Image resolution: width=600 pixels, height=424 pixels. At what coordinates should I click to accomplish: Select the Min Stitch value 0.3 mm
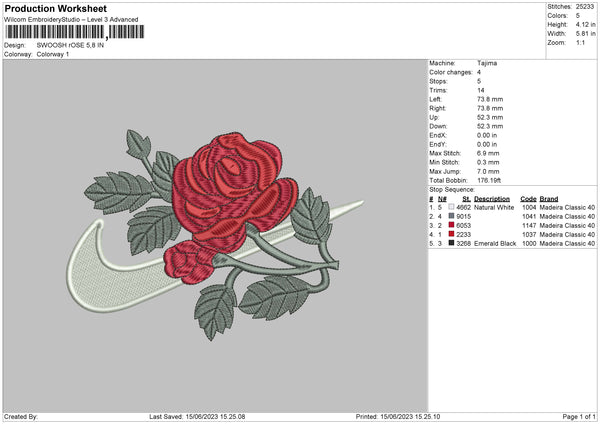(x=488, y=162)
